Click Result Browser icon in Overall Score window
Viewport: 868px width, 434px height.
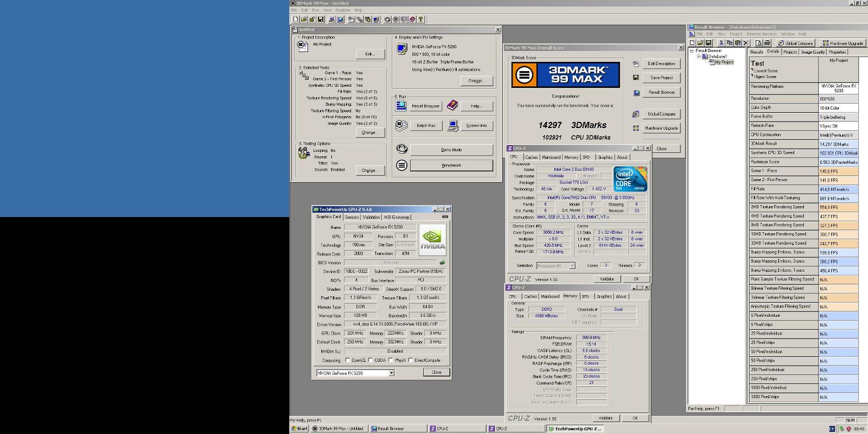pos(636,92)
